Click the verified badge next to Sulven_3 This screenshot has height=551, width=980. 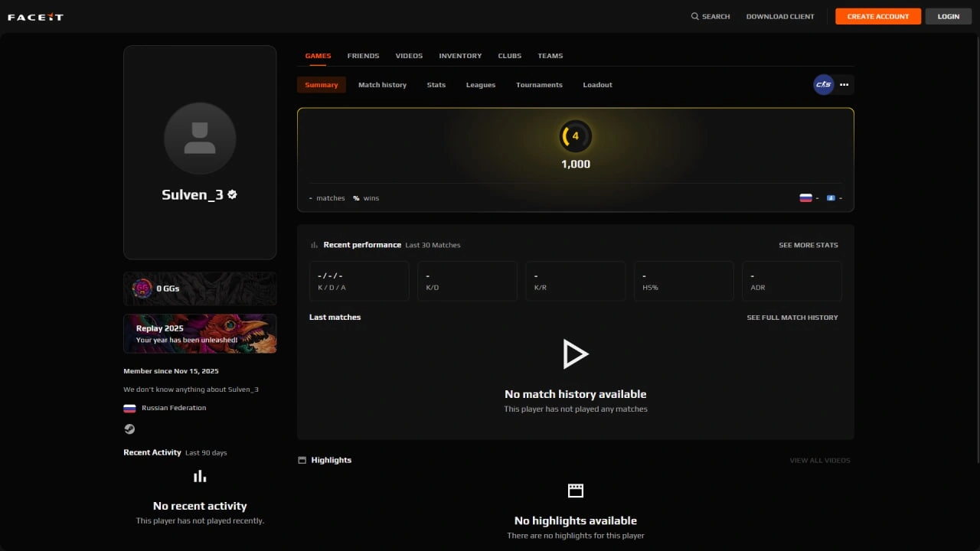click(232, 194)
